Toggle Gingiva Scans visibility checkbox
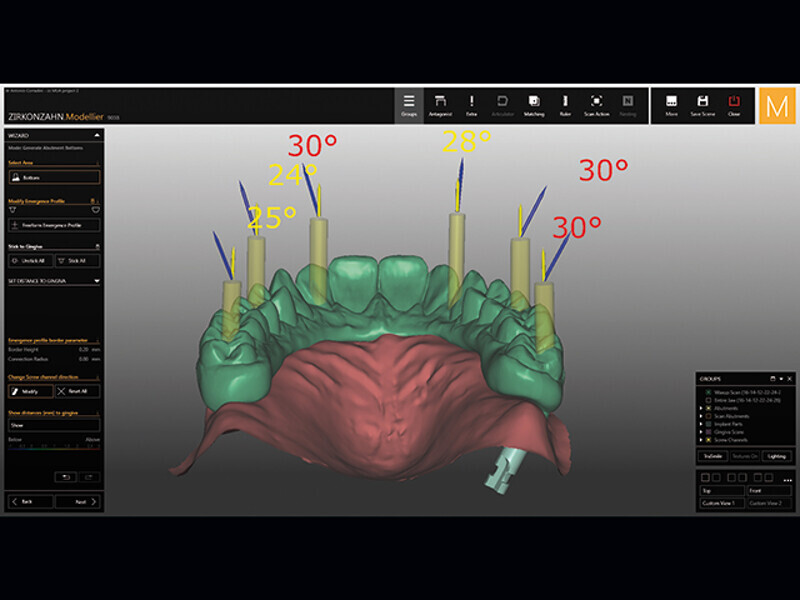The width and height of the screenshot is (800, 600). tap(709, 431)
